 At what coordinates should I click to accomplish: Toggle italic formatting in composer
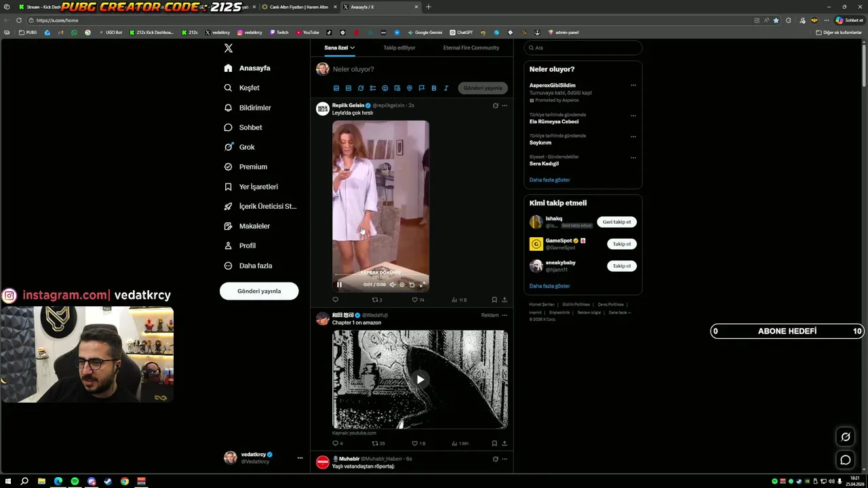(x=446, y=88)
